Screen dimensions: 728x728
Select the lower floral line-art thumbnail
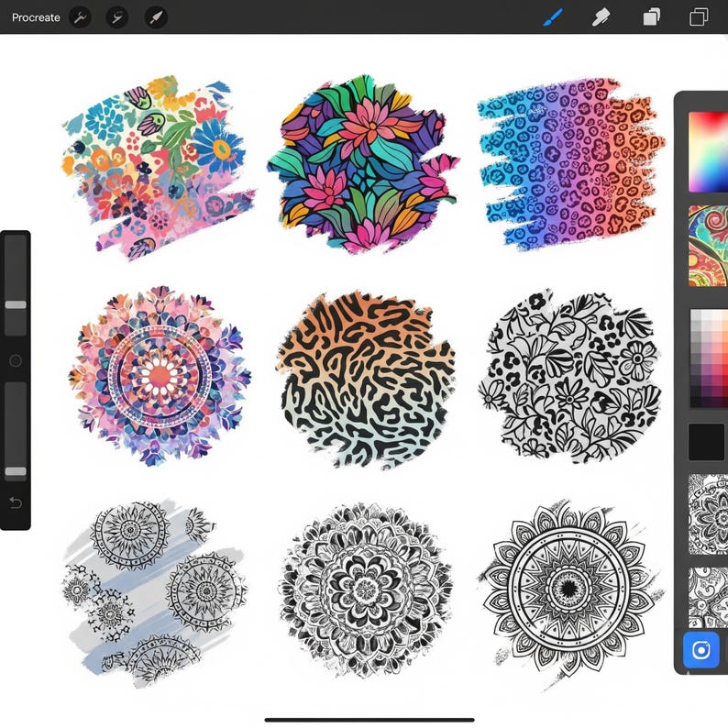[x=708, y=598]
